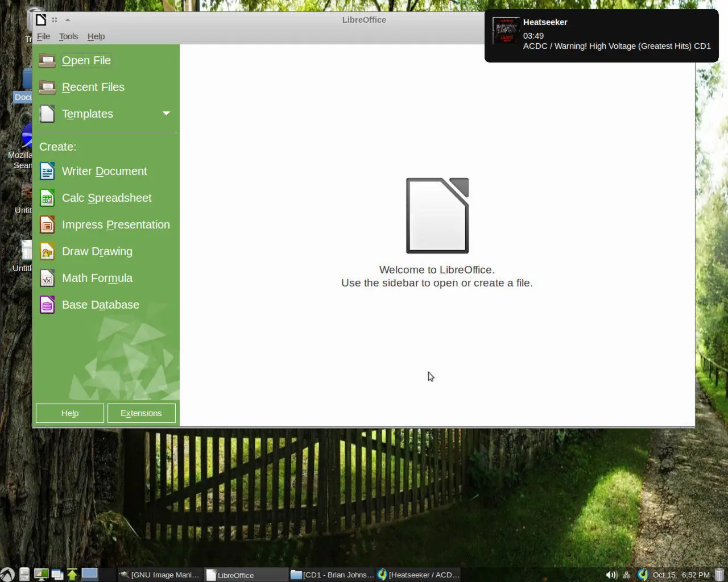Click the green up-arrow icon in taskbar
Screen dimensions: 728x582
click(x=72, y=575)
